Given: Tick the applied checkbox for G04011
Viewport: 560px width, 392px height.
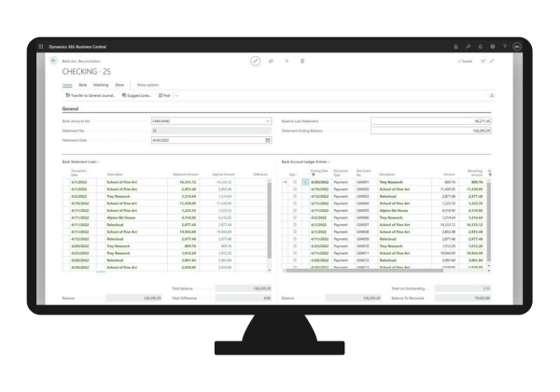Looking at the screenshot, I should [295, 253].
